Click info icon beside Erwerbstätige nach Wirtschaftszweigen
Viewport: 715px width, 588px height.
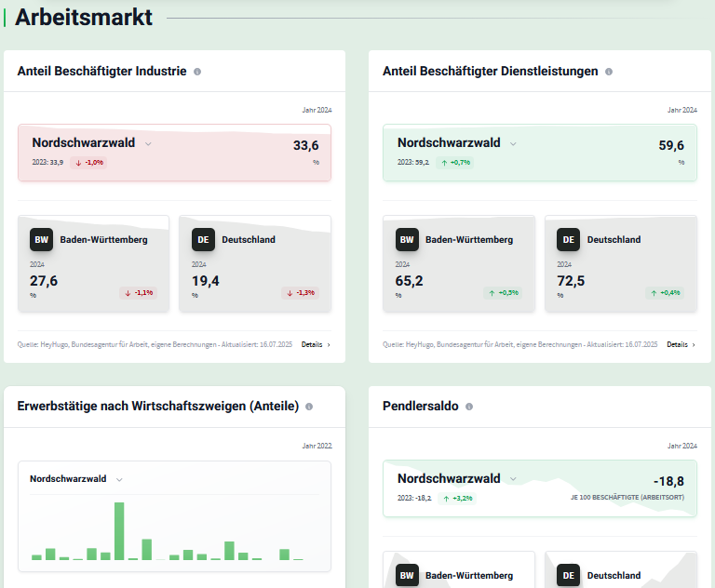pos(309,407)
